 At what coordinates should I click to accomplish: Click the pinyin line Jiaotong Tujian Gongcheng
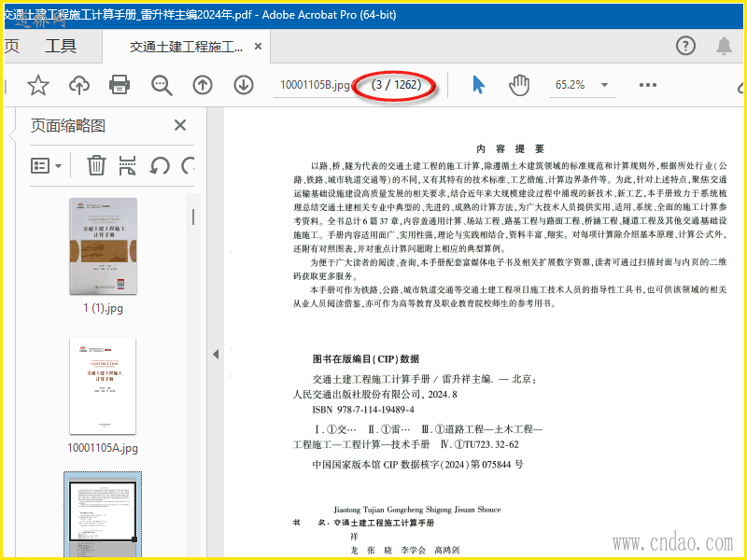[x=417, y=510]
